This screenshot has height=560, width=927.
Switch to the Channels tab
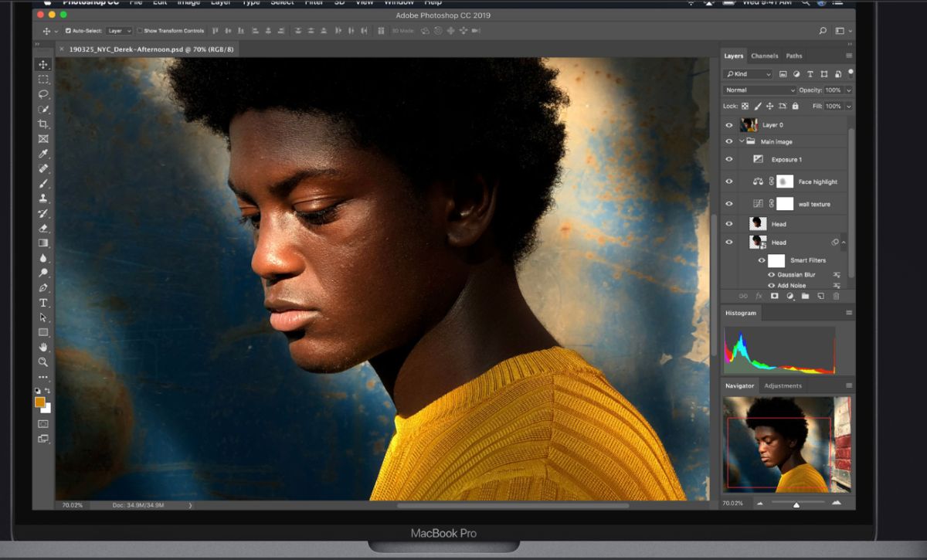(x=764, y=56)
